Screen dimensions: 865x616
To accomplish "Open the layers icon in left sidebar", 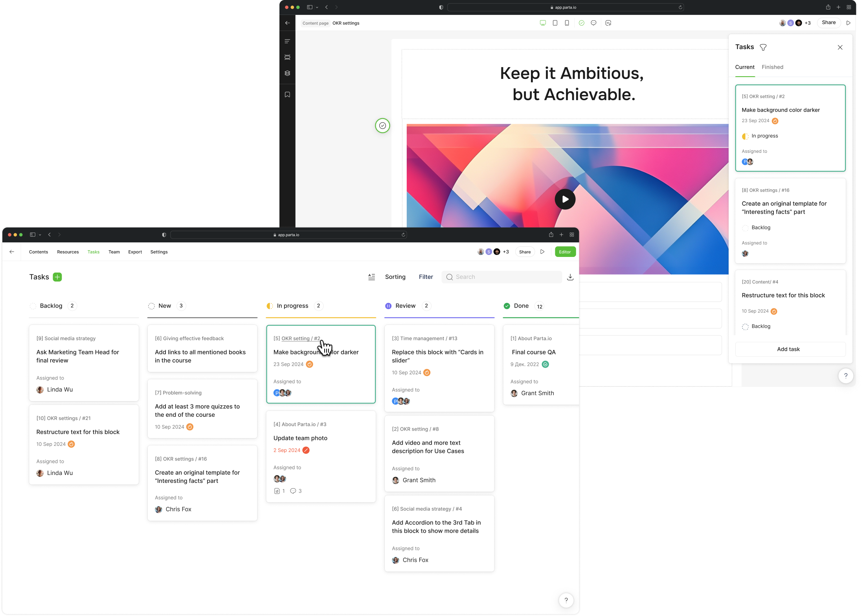I will pos(287,73).
